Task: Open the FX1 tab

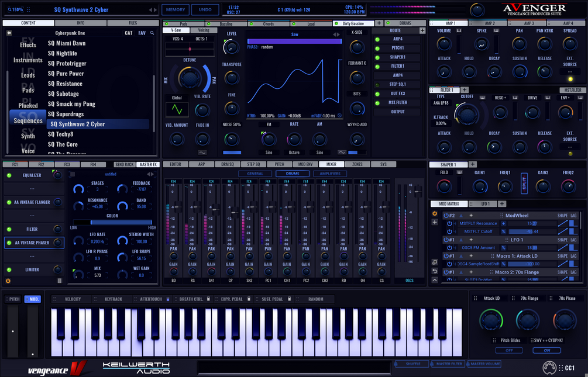Action: pos(15,164)
